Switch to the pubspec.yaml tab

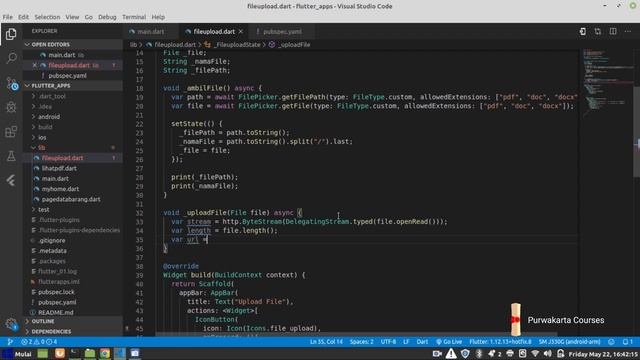coord(282,31)
